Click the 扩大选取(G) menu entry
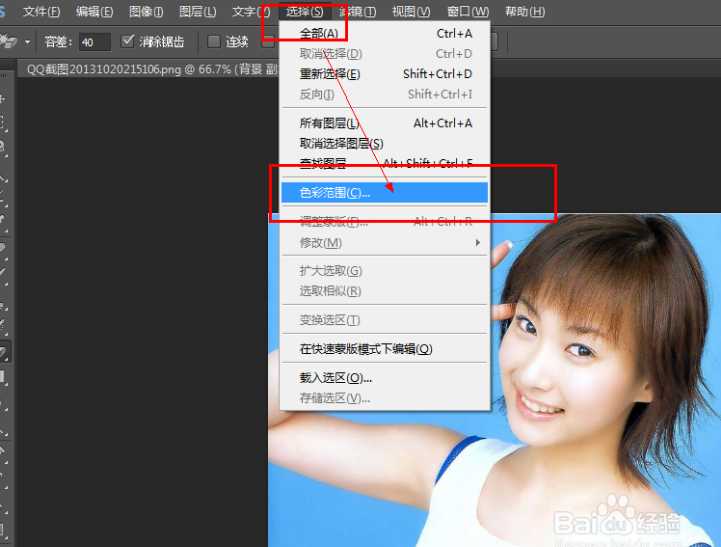The width and height of the screenshot is (721, 547). point(385,271)
